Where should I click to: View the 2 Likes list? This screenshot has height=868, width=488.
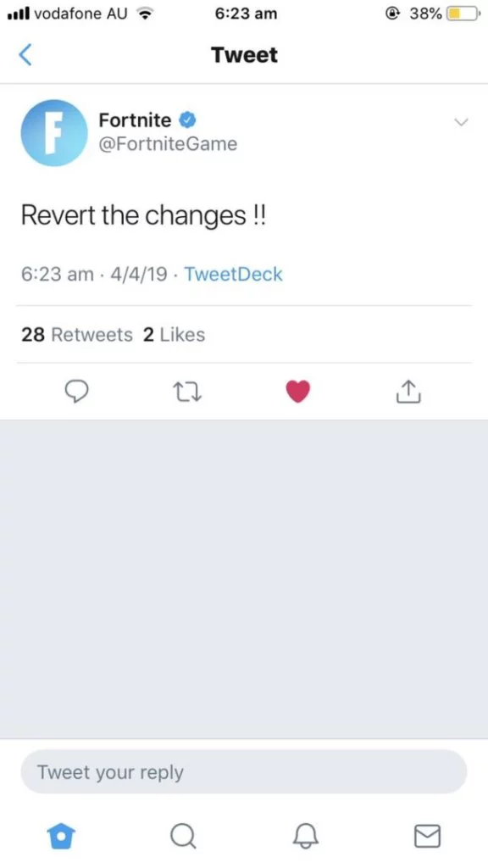click(175, 334)
